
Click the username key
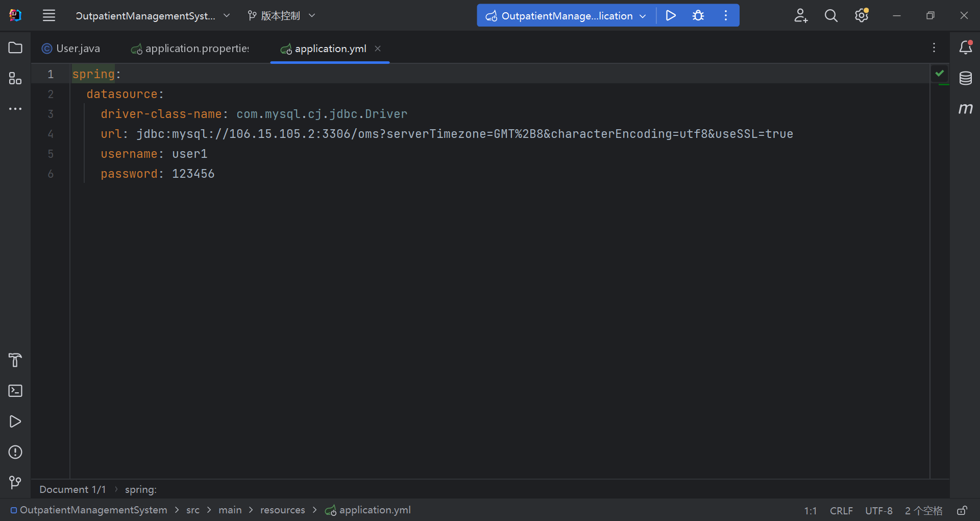129,154
